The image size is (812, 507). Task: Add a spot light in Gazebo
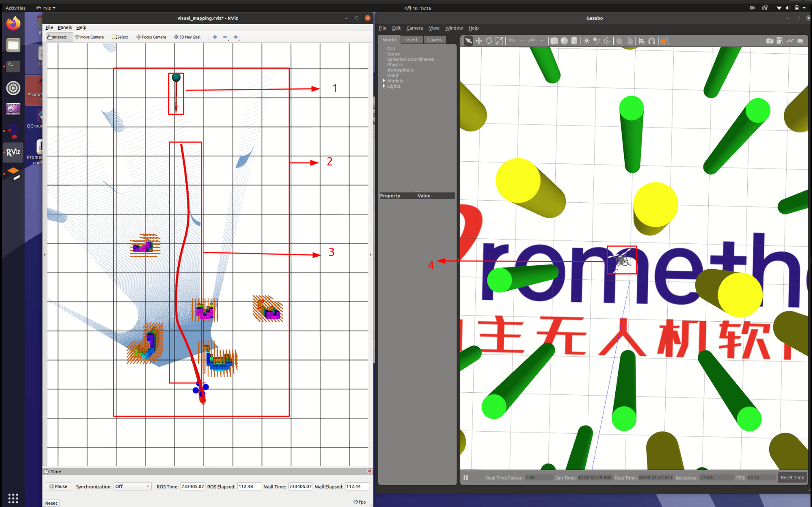click(x=597, y=41)
